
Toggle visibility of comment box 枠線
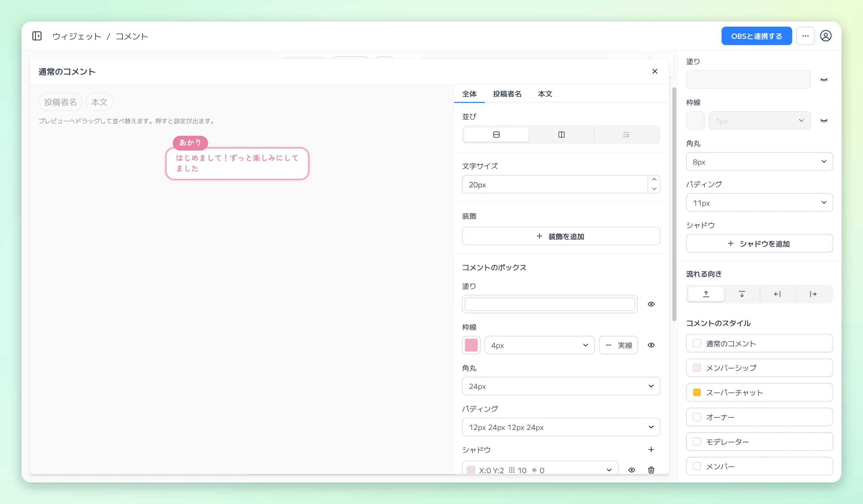[651, 345]
